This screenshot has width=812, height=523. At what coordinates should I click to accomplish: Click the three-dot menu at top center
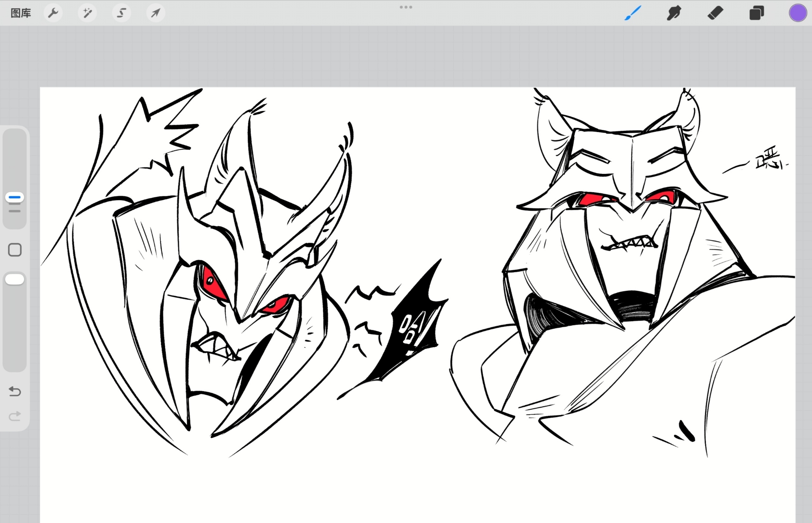pos(406,7)
